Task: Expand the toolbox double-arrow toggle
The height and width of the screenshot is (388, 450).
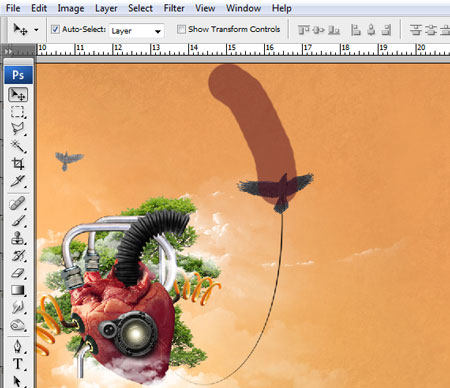Action: pyautogui.click(x=8, y=51)
